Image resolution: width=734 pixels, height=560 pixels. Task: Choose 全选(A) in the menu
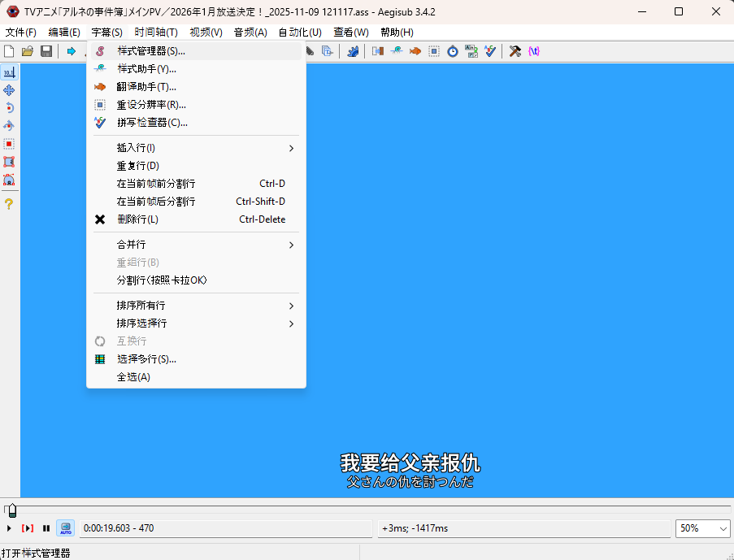(133, 377)
